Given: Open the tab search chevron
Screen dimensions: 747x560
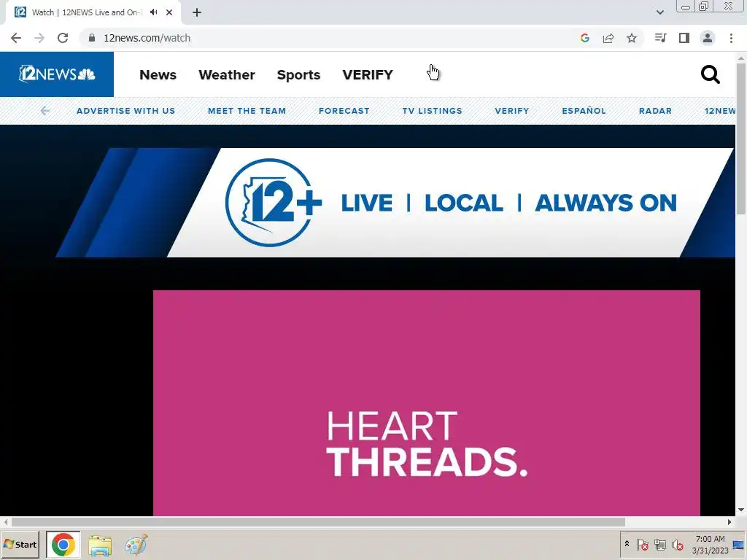Looking at the screenshot, I should tap(659, 12).
